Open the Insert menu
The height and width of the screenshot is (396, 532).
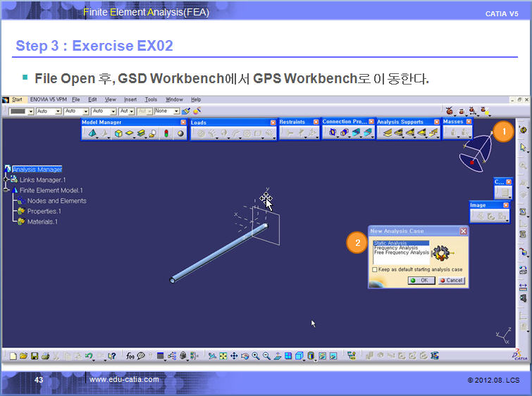click(130, 100)
